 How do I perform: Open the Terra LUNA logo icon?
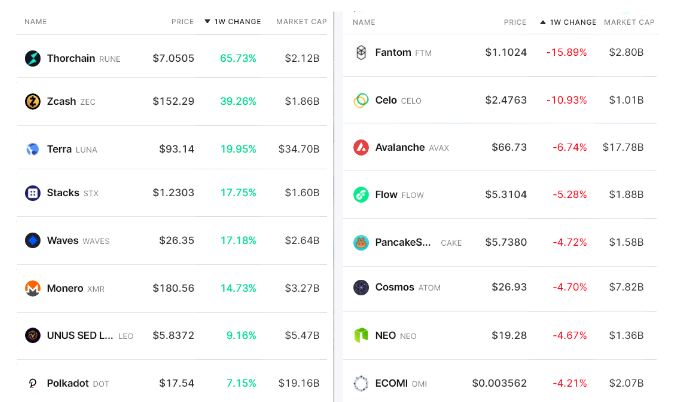[33, 149]
